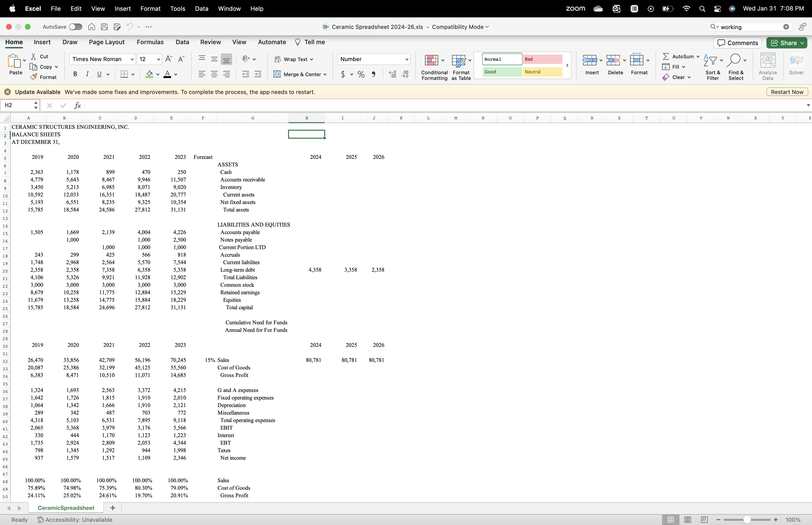Click the Restart Now button
The width and height of the screenshot is (812, 525).
(x=787, y=92)
